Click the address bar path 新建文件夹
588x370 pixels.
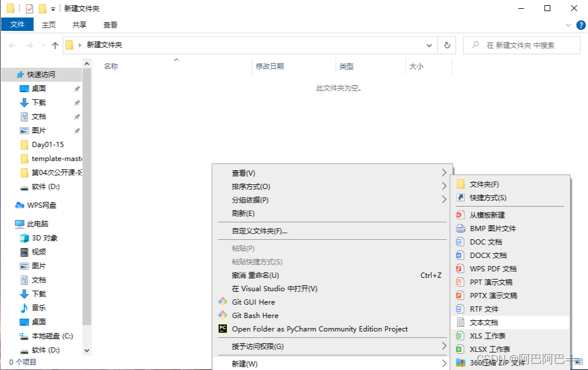(x=104, y=45)
